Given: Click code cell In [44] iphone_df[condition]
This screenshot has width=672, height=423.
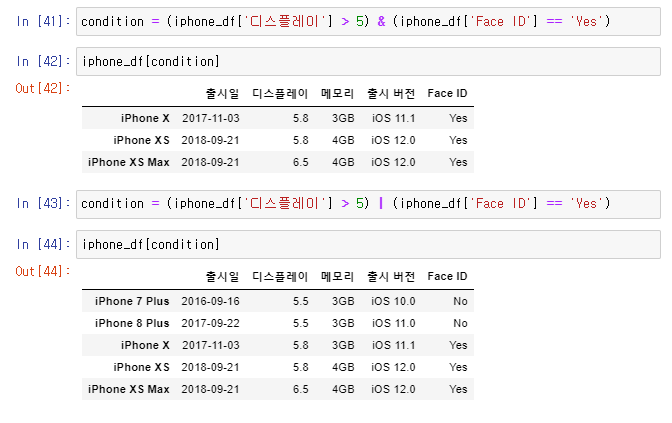Looking at the screenshot, I should [x=368, y=245].
